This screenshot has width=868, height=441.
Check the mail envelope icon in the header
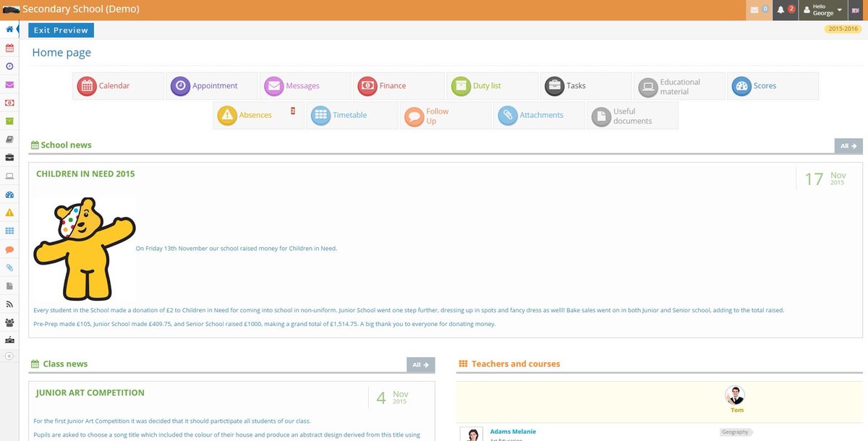coord(759,10)
